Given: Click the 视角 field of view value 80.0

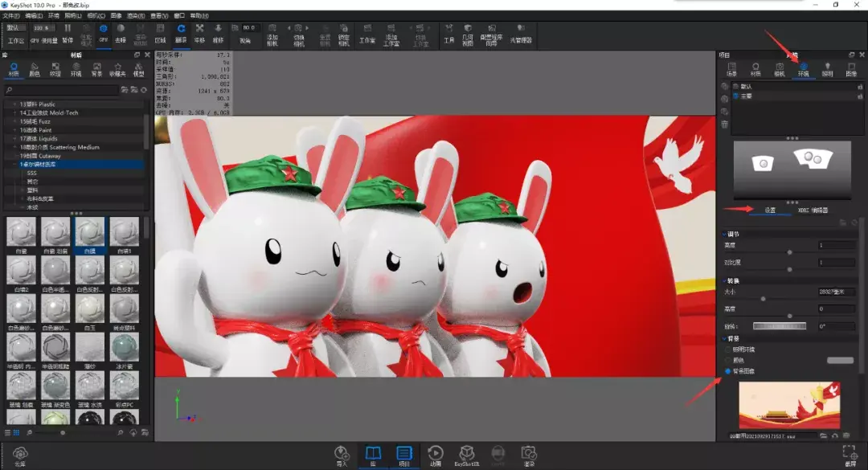Looking at the screenshot, I should click(248, 27).
